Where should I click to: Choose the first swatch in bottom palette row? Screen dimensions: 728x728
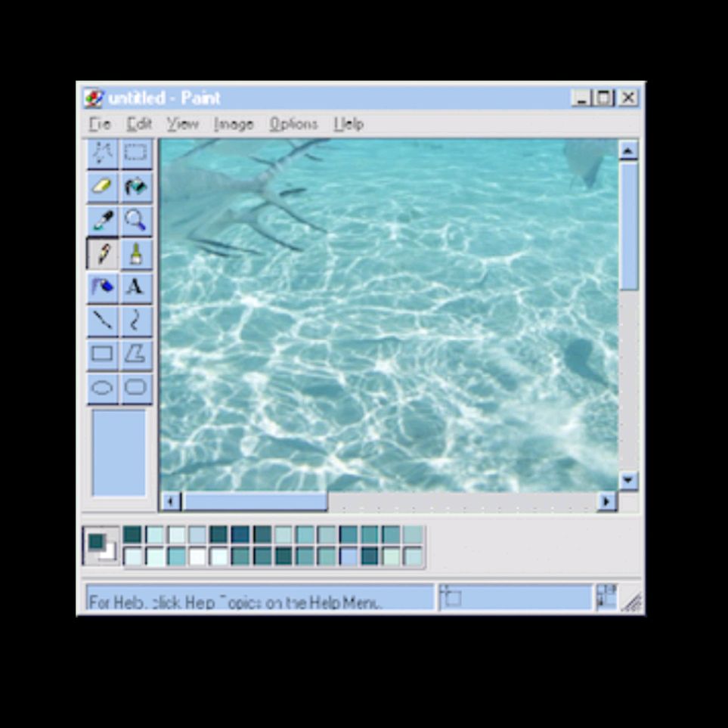pos(132,556)
